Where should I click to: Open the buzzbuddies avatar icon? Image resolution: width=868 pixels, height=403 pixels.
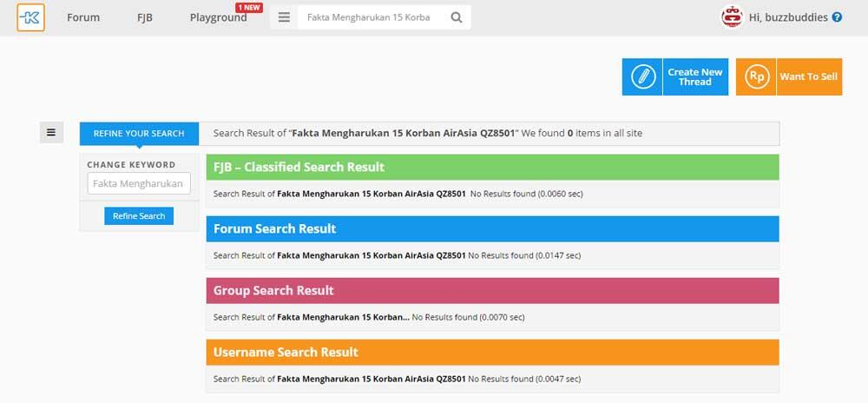732,17
